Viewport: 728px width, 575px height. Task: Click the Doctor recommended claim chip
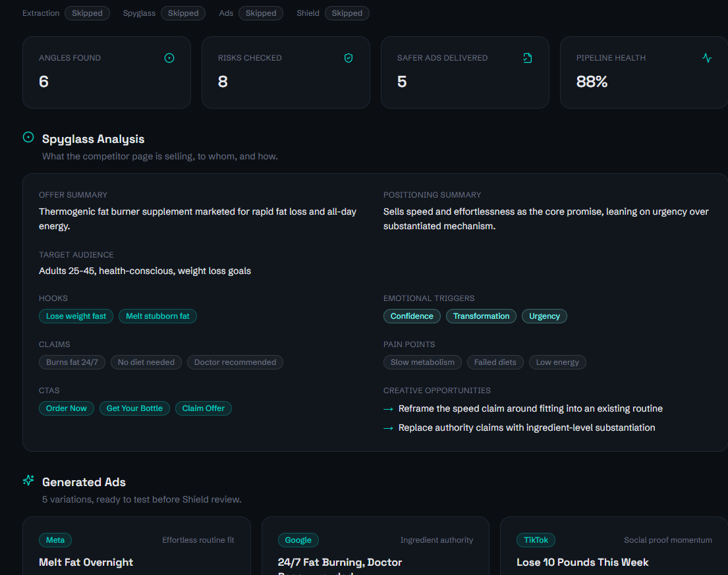(235, 362)
